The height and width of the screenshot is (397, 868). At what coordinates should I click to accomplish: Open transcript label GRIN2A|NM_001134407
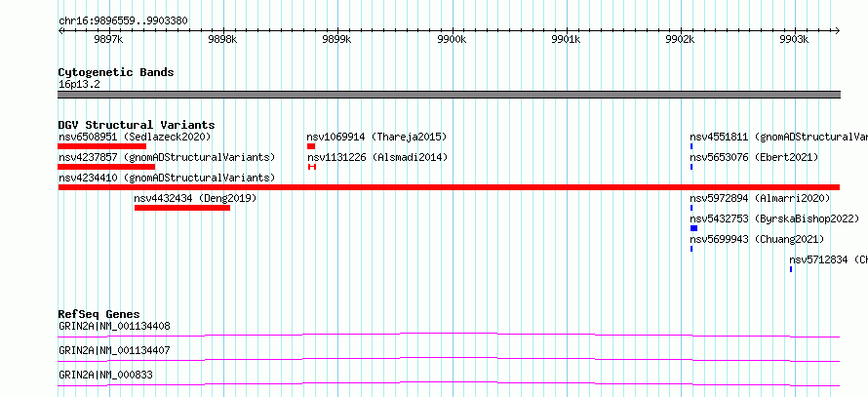point(114,350)
